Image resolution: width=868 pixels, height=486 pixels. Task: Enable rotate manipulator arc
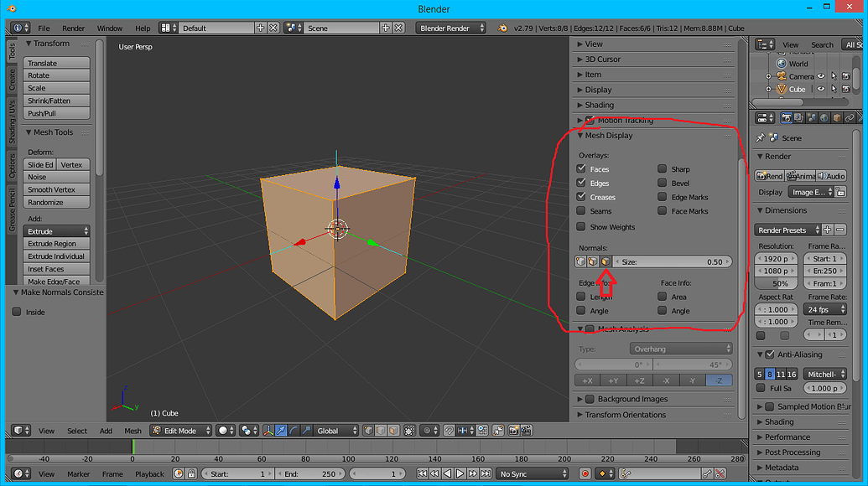(294, 430)
